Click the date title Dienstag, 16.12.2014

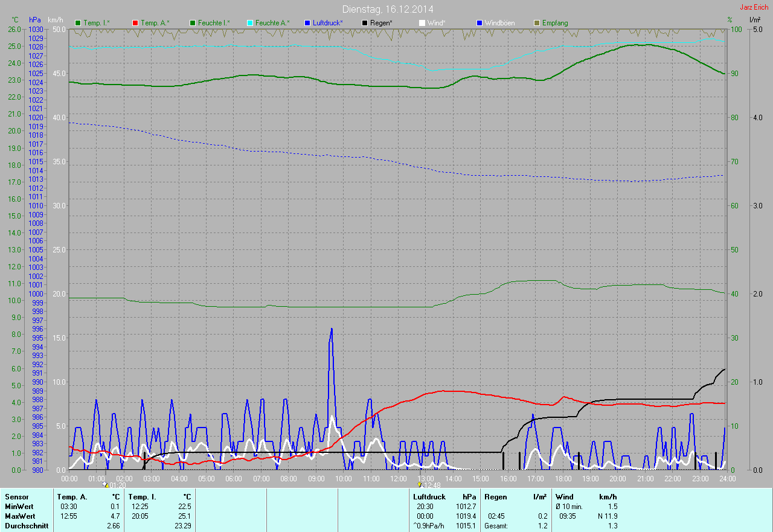(388, 9)
